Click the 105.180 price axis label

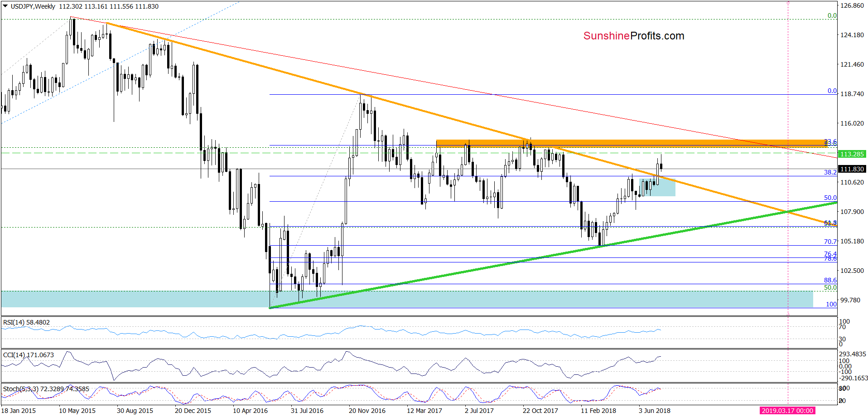tap(852, 241)
